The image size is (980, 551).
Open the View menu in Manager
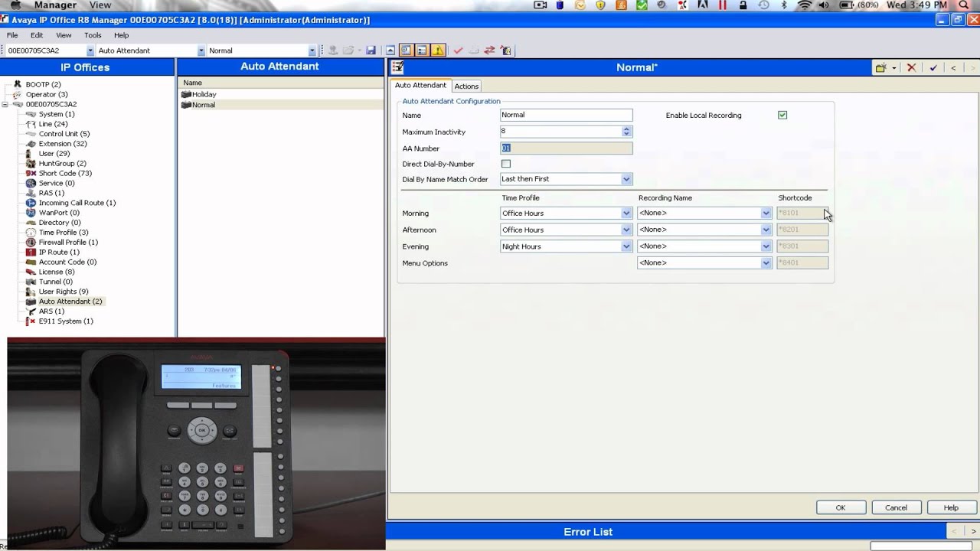tap(64, 35)
